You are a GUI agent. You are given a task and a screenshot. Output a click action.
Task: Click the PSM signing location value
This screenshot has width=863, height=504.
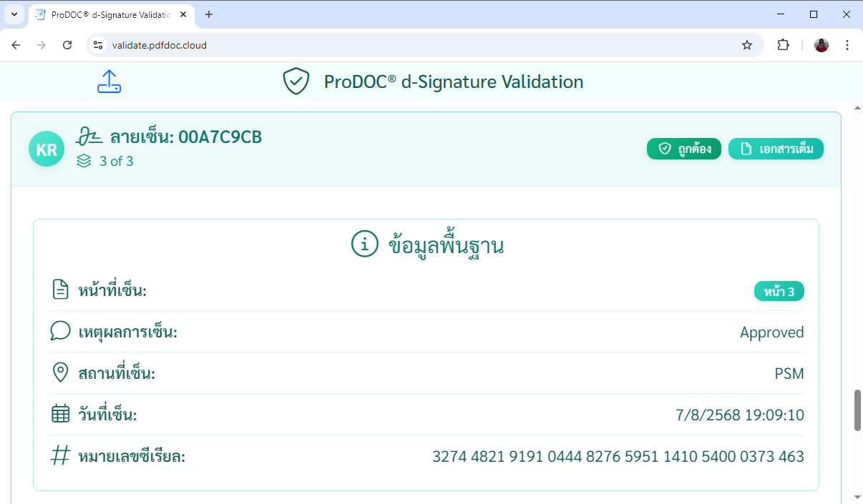[789, 373]
